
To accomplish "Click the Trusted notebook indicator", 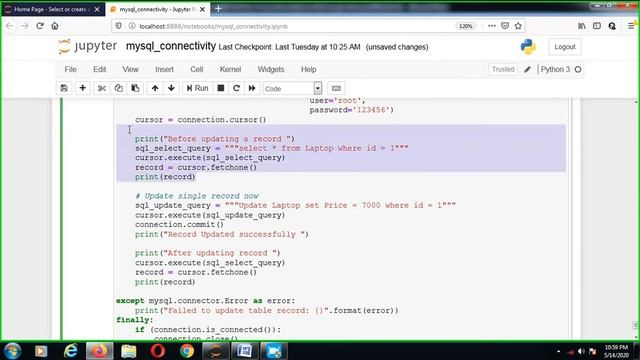I will (503, 69).
